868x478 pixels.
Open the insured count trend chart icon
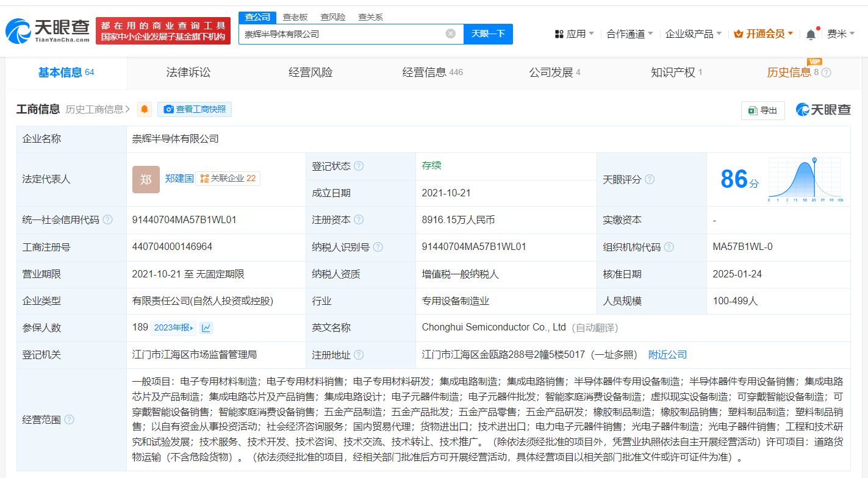[x=206, y=328]
